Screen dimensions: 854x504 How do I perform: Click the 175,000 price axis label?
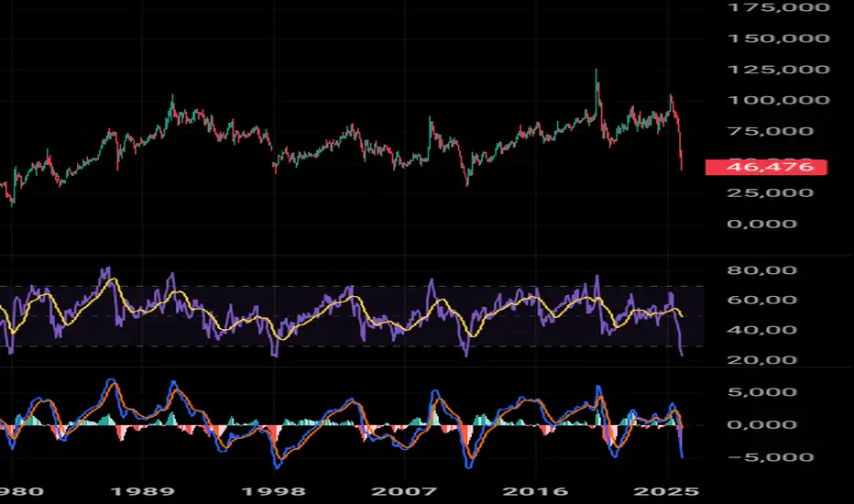click(779, 7)
